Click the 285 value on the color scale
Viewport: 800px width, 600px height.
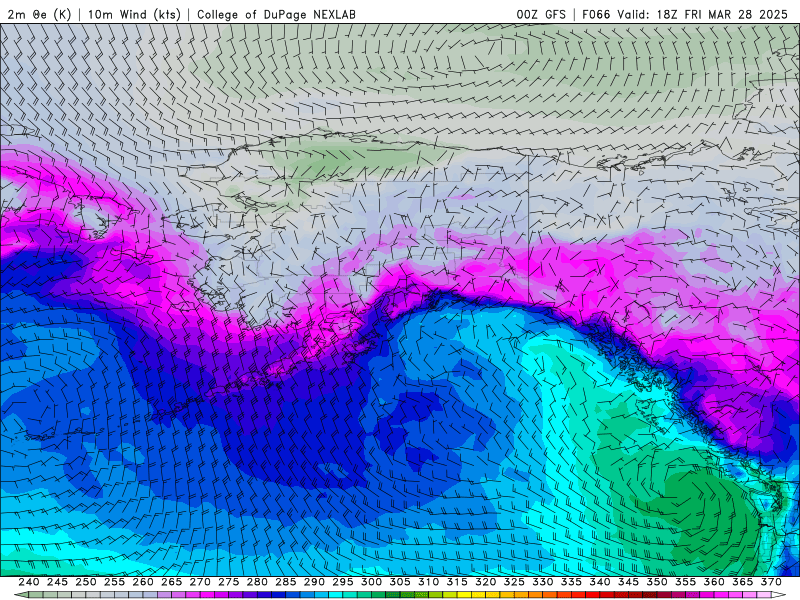point(286,582)
